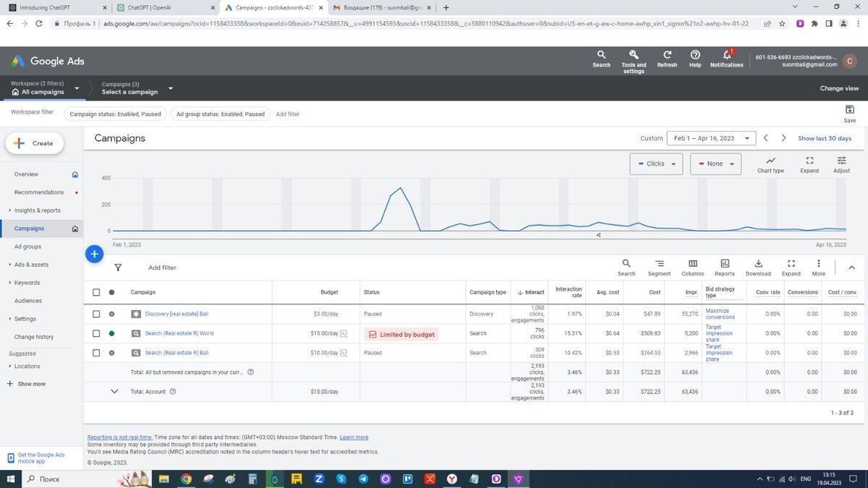The image size is (868, 488).
Task: Expand Insights & reports in sidebar
Action: pyautogui.click(x=38, y=210)
